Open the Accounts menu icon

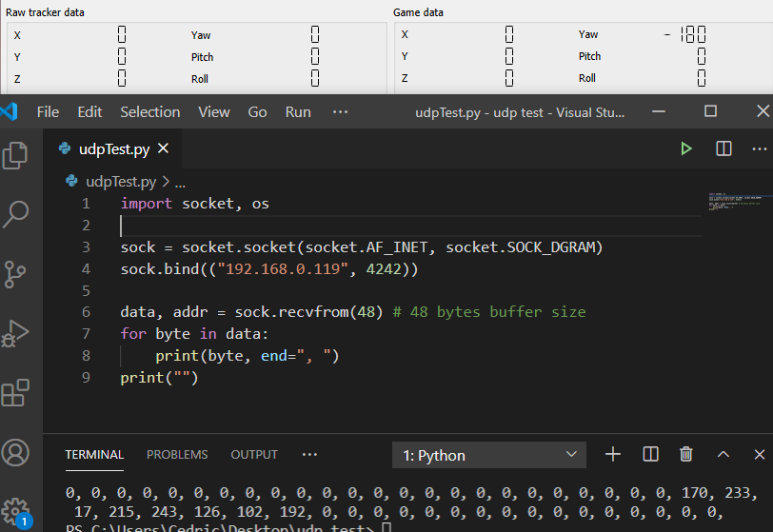(x=15, y=453)
